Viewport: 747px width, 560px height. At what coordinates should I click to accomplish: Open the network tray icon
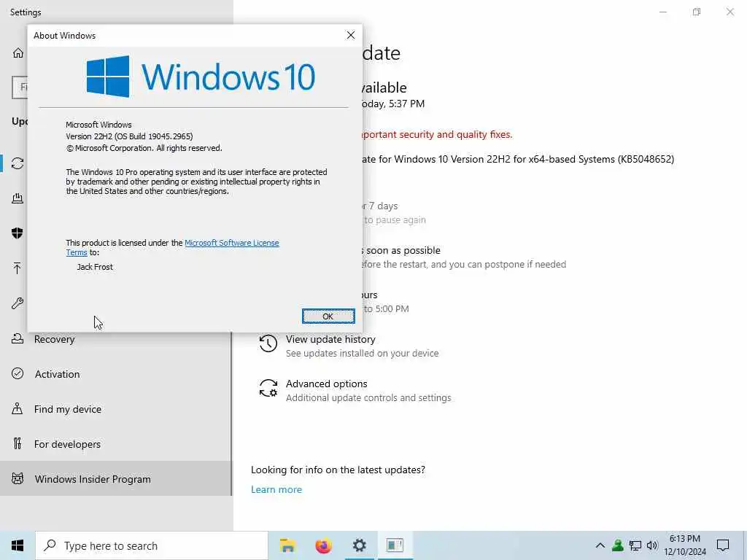(x=635, y=545)
